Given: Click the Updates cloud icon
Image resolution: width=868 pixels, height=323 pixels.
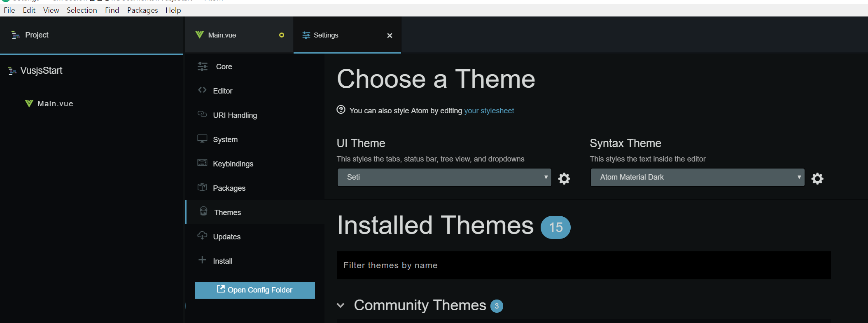Looking at the screenshot, I should click(x=202, y=235).
